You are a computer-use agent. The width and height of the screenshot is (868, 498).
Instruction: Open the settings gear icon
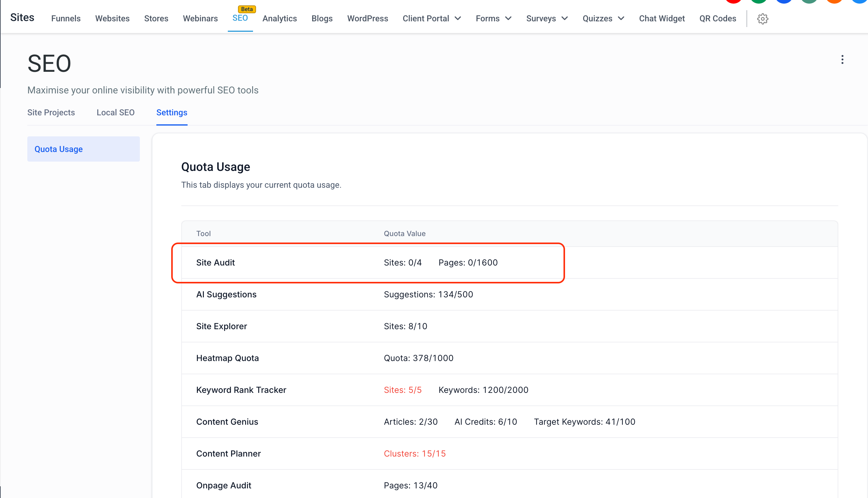pyautogui.click(x=763, y=18)
